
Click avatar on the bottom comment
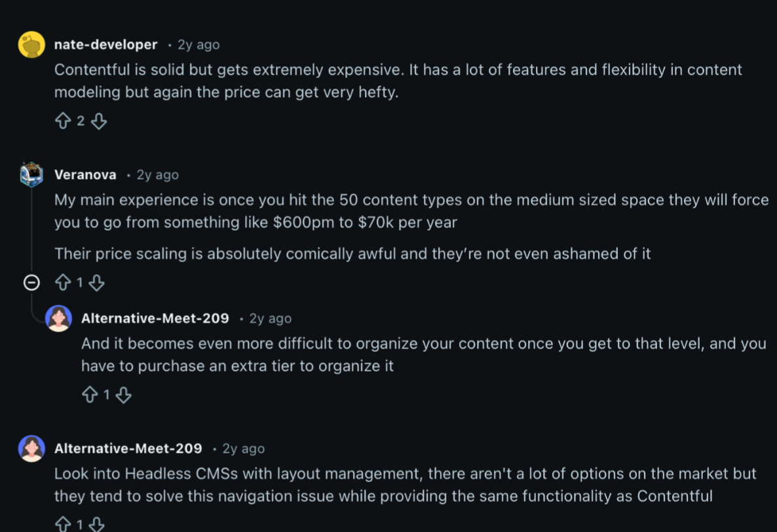click(31, 449)
